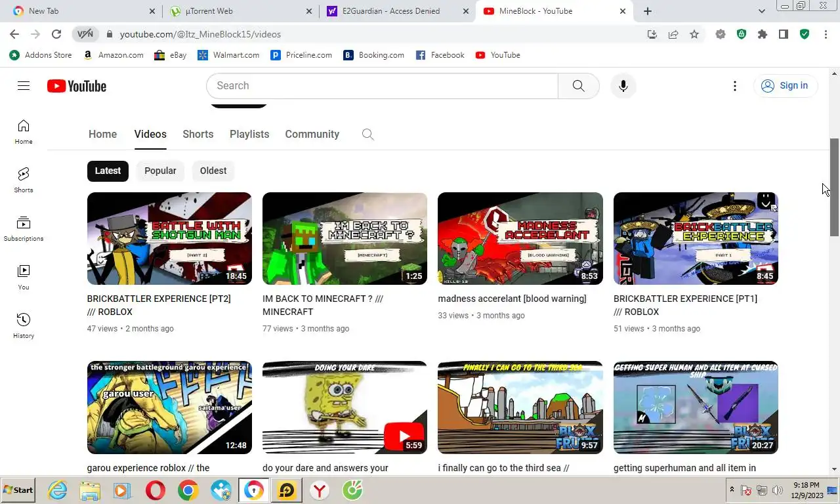
Task: Go to Home in the sidebar
Action: (24, 132)
